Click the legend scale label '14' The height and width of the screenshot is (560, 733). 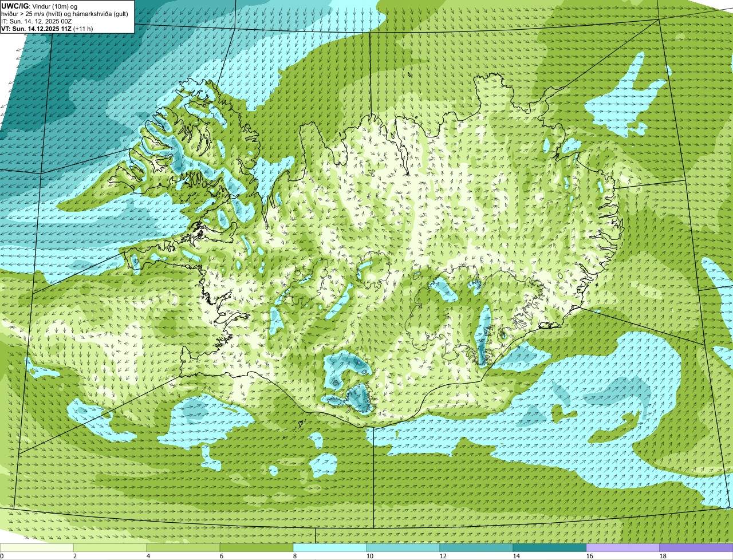(x=517, y=556)
